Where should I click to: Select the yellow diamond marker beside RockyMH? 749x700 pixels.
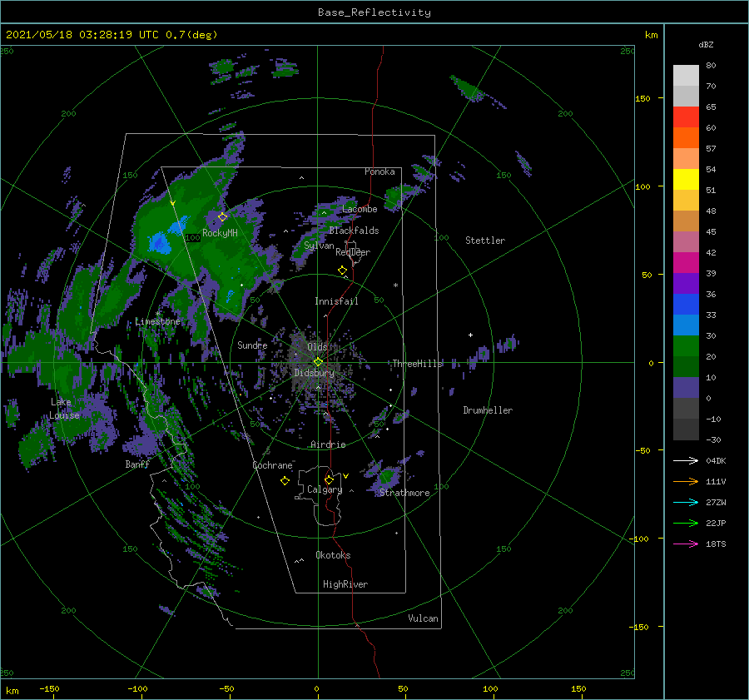(222, 217)
